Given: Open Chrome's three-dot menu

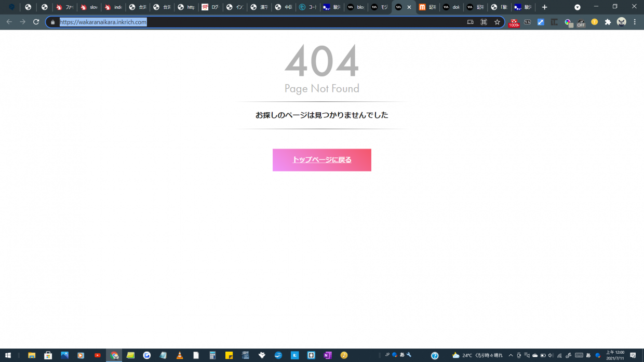Looking at the screenshot, I should [635, 22].
